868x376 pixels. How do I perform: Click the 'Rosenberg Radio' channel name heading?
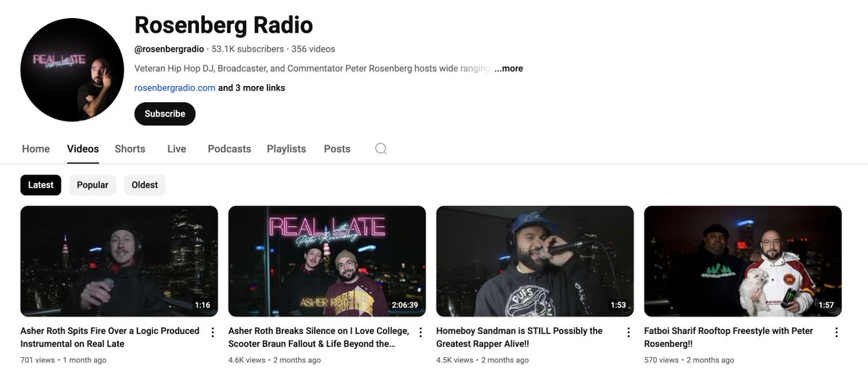pos(224,25)
